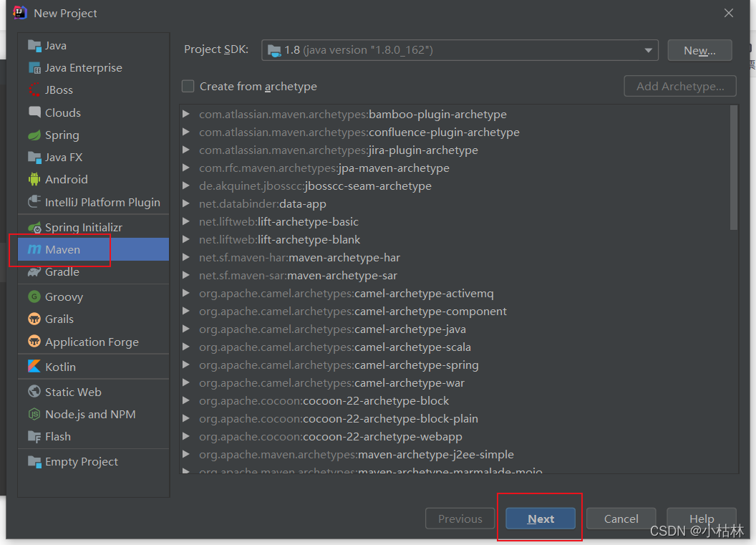The image size is (756, 545).
Task: Click the IntelliJ logo in title bar
Action: point(20,13)
